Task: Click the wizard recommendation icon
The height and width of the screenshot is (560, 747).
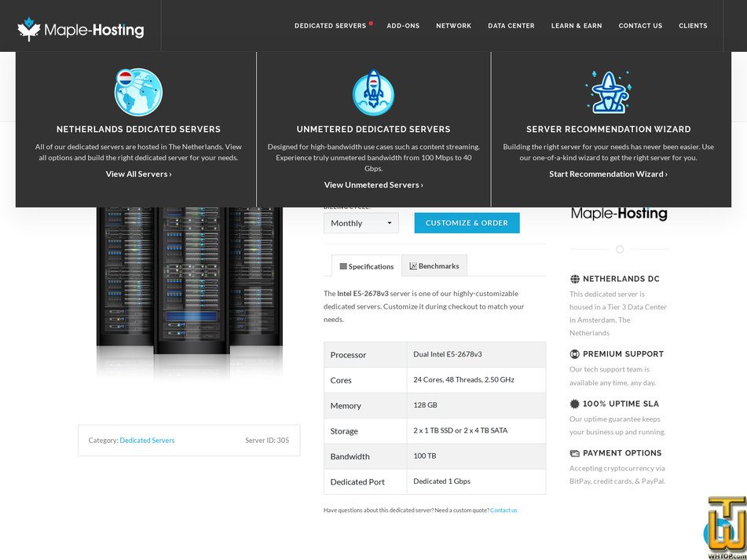Action: click(x=608, y=93)
